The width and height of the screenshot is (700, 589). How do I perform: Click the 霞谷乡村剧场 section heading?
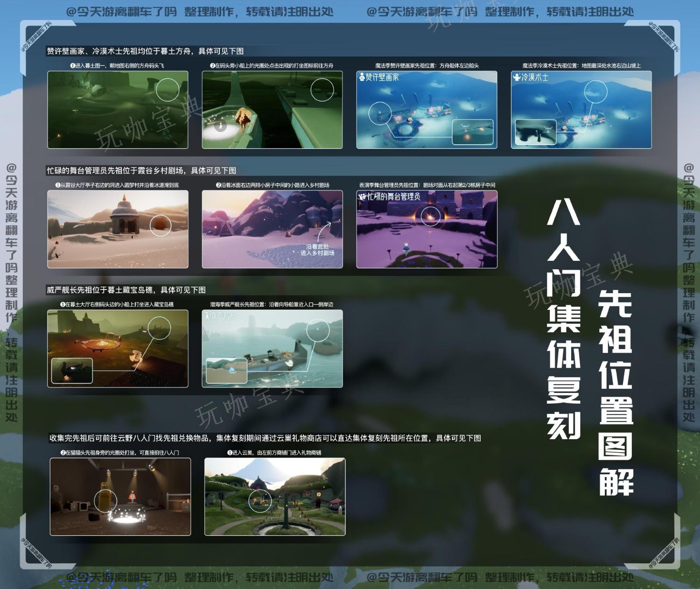(x=141, y=170)
